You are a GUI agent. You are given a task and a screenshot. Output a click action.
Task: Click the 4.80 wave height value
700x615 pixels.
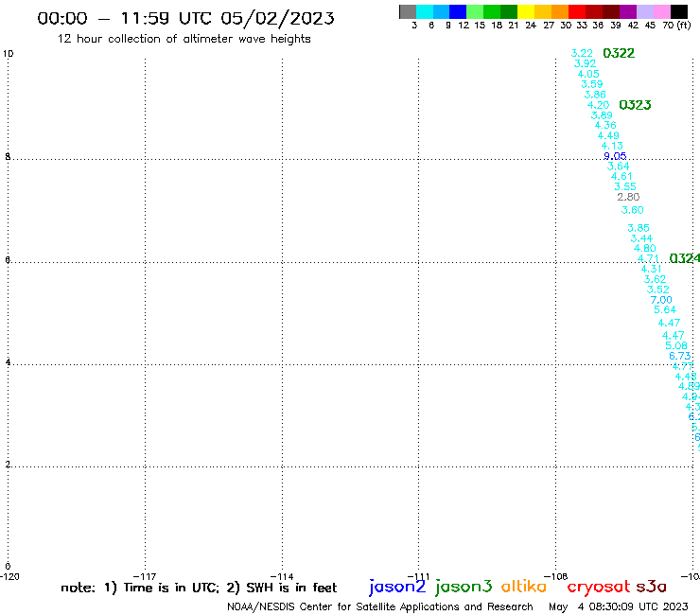[x=645, y=248]
